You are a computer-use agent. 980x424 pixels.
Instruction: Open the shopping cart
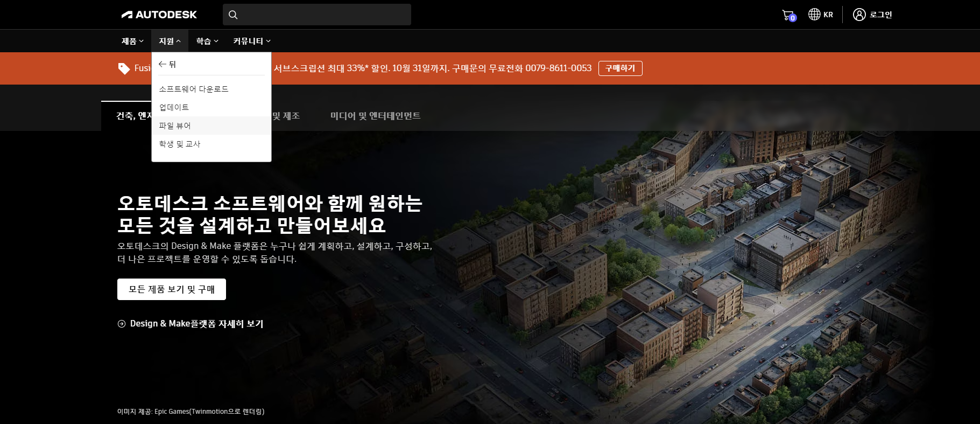pyautogui.click(x=788, y=15)
